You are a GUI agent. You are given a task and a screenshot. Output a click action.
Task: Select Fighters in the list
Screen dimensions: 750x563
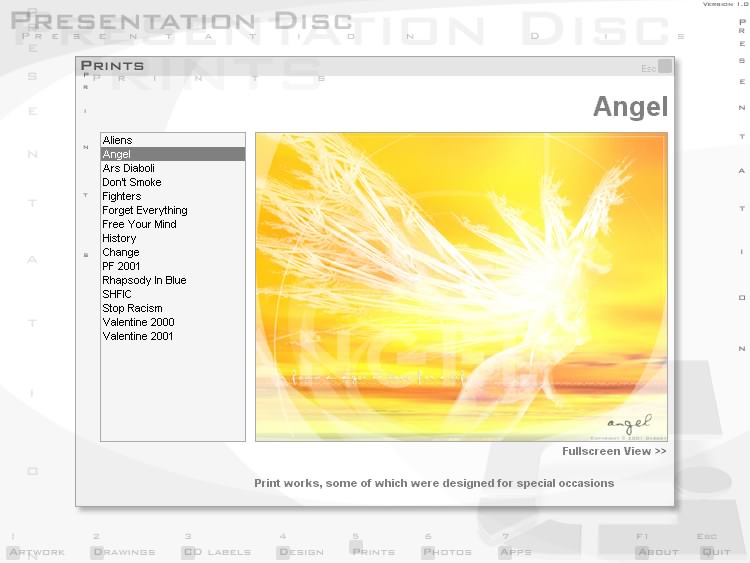click(x=173, y=196)
